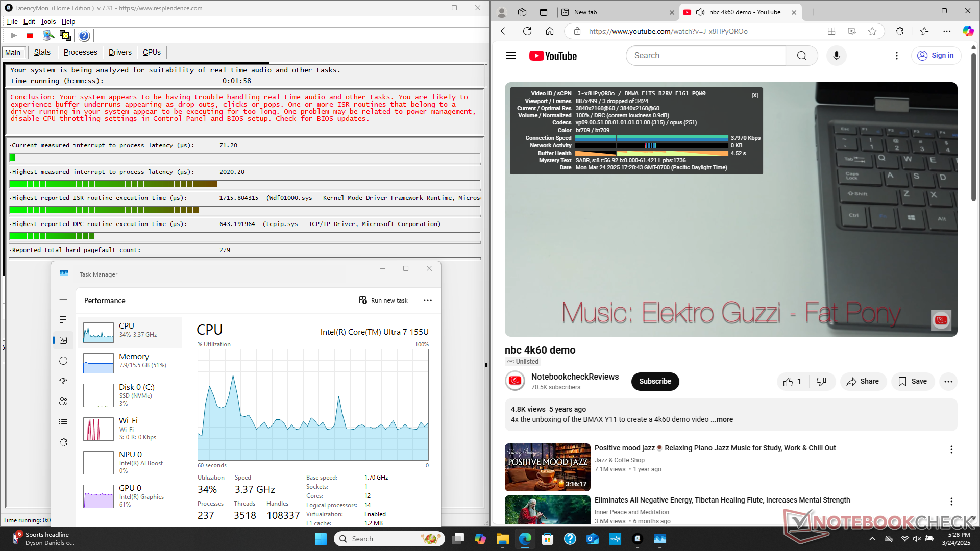Refresh the YouTube page in Edge

527,31
